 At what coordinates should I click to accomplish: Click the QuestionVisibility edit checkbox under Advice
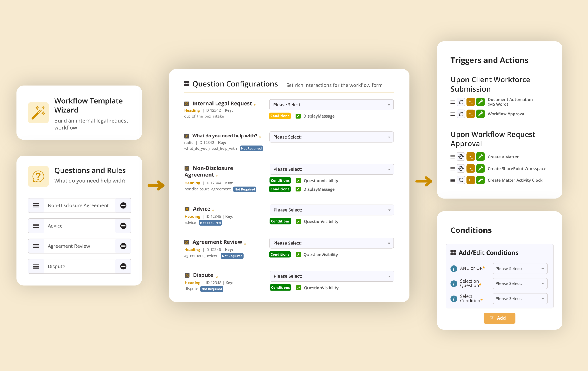coord(299,222)
